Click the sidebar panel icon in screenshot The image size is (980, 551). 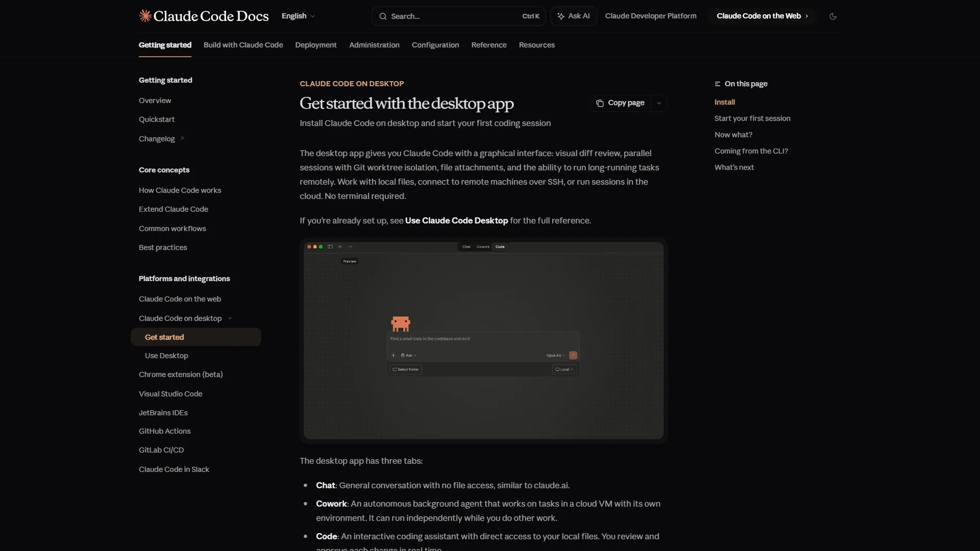[x=330, y=247]
